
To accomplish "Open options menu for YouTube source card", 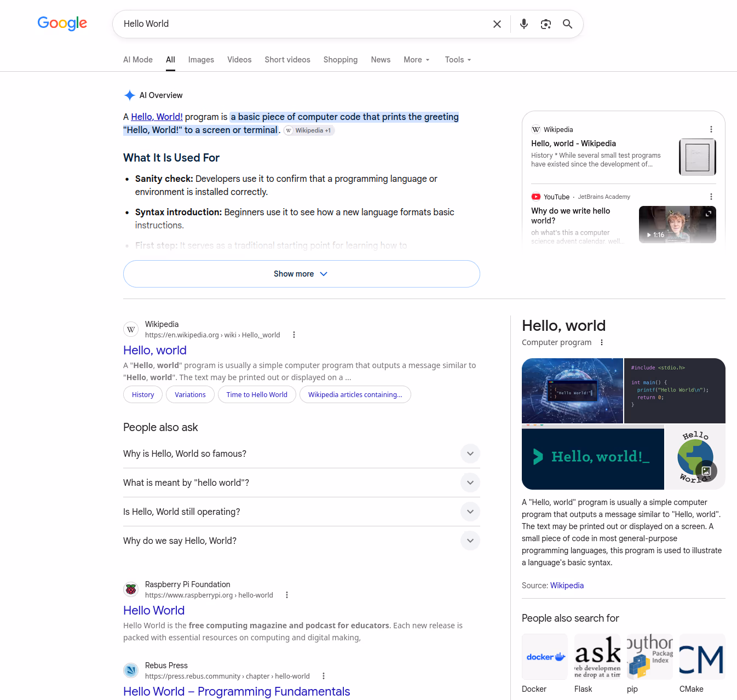I will tap(711, 197).
